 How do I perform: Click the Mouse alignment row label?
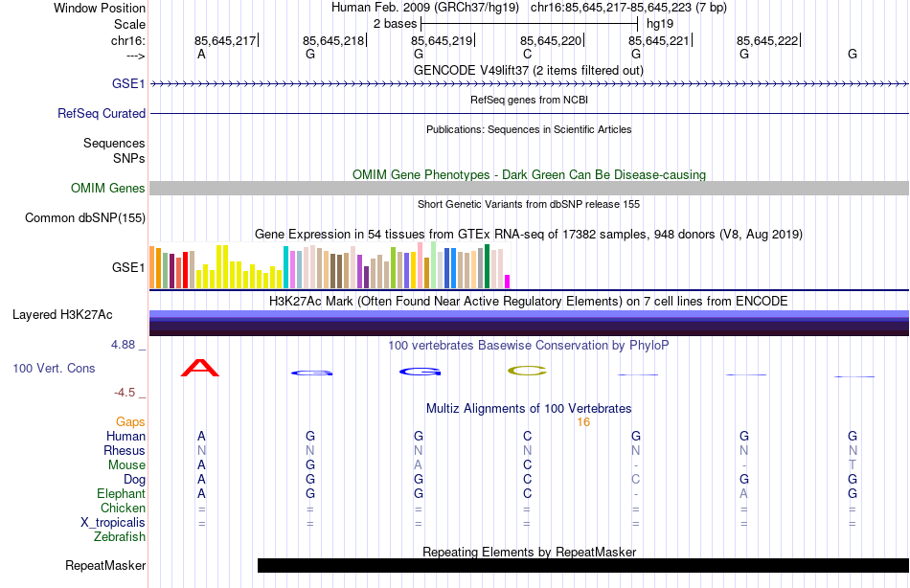pyautogui.click(x=126, y=465)
